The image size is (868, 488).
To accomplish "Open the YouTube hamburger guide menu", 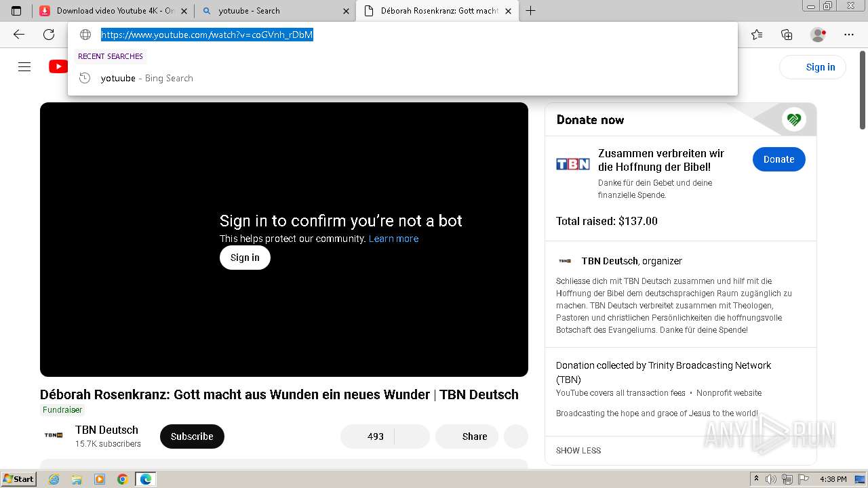I will pos(24,66).
